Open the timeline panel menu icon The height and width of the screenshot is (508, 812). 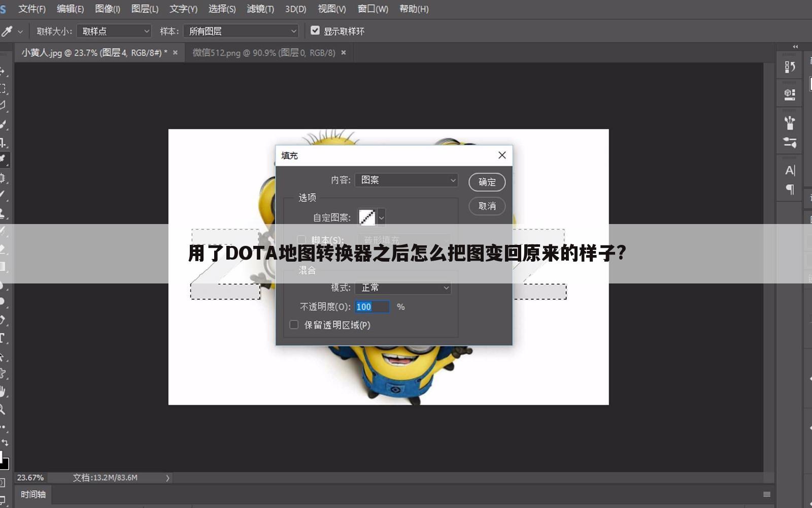click(767, 494)
